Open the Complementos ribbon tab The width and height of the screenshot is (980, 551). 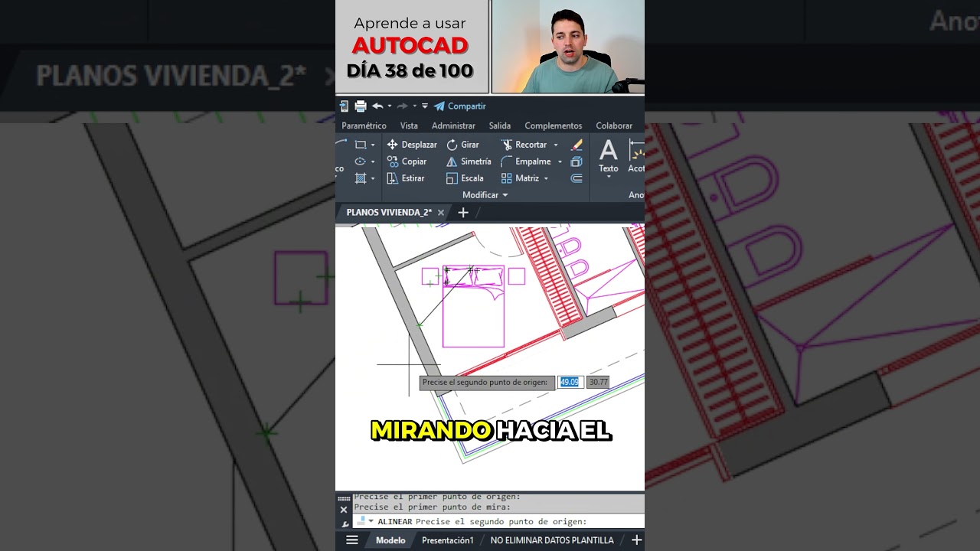coord(554,126)
